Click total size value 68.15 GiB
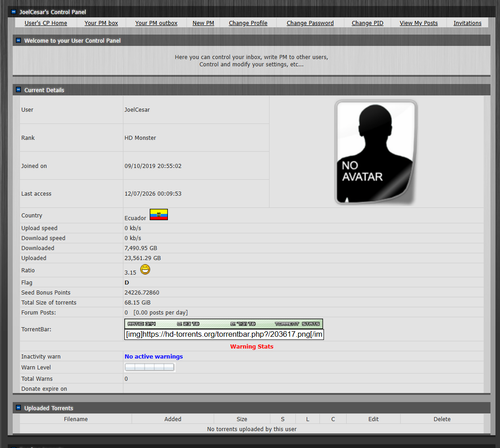This screenshot has height=448, width=500. (x=137, y=302)
